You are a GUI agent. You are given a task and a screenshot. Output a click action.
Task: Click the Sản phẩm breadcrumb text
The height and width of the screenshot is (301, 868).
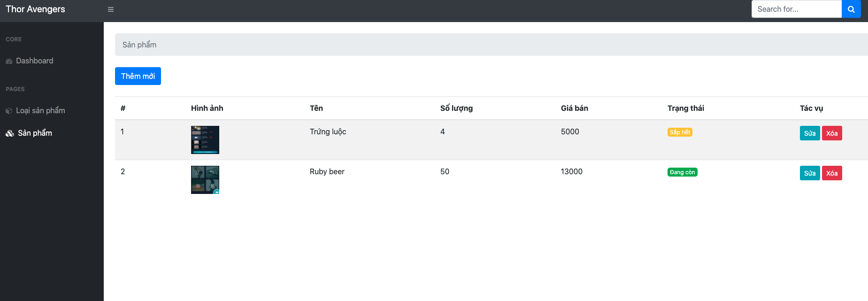click(x=139, y=45)
